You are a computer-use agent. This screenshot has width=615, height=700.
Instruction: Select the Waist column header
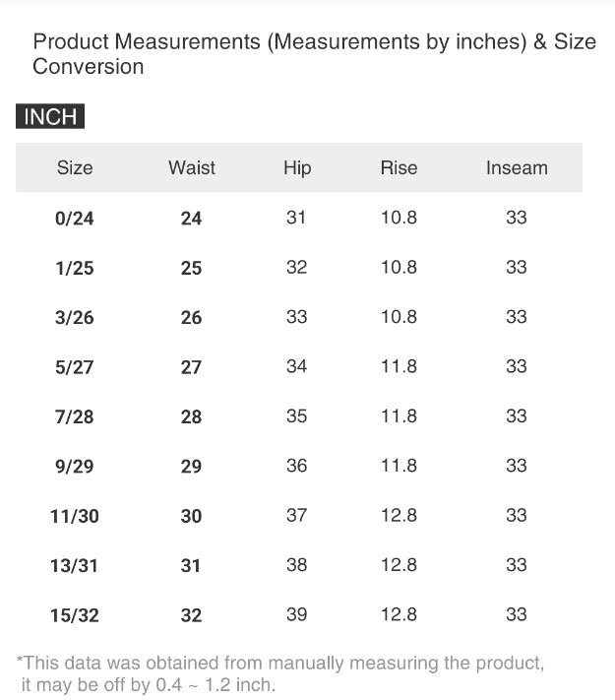click(x=192, y=167)
